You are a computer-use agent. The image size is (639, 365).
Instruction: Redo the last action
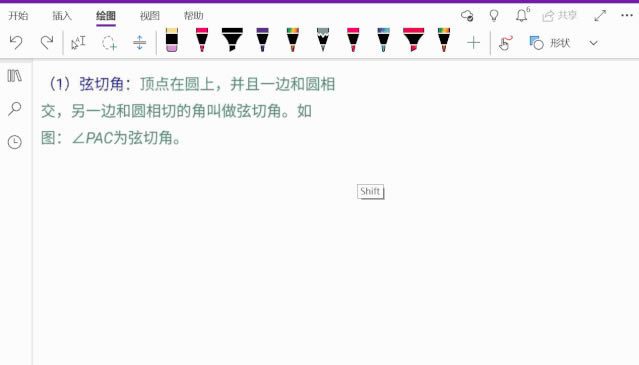[47, 42]
